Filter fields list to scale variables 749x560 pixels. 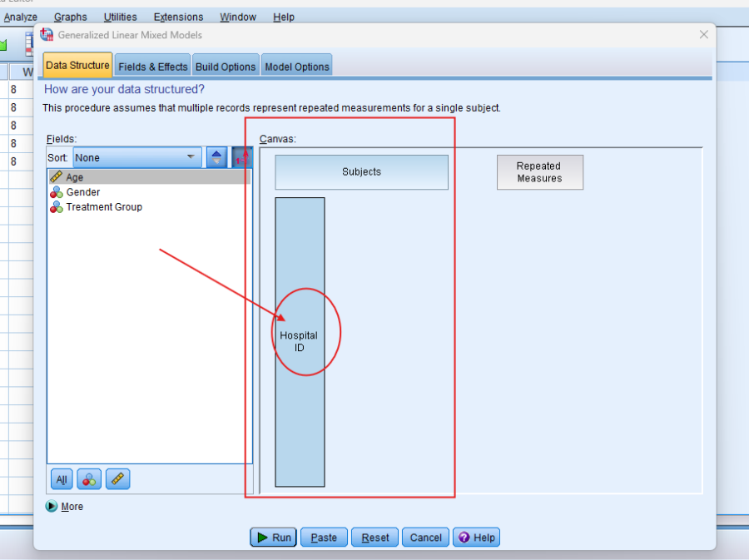tap(117, 479)
